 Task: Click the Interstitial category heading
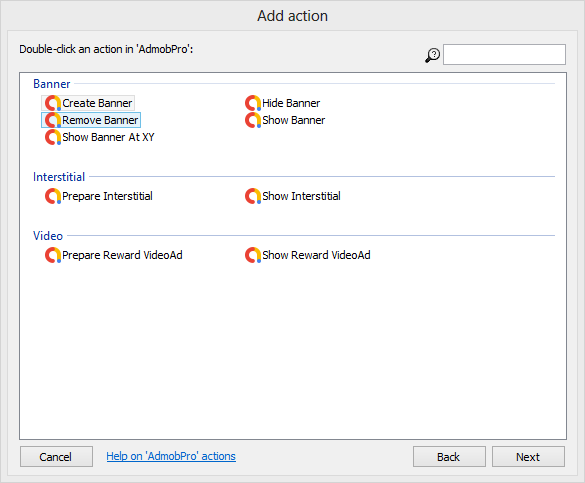tap(59, 177)
